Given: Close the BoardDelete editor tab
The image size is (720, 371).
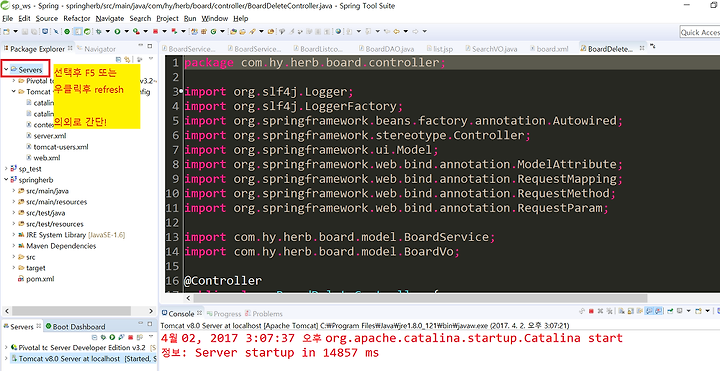Looking at the screenshot, I should click(x=641, y=48).
